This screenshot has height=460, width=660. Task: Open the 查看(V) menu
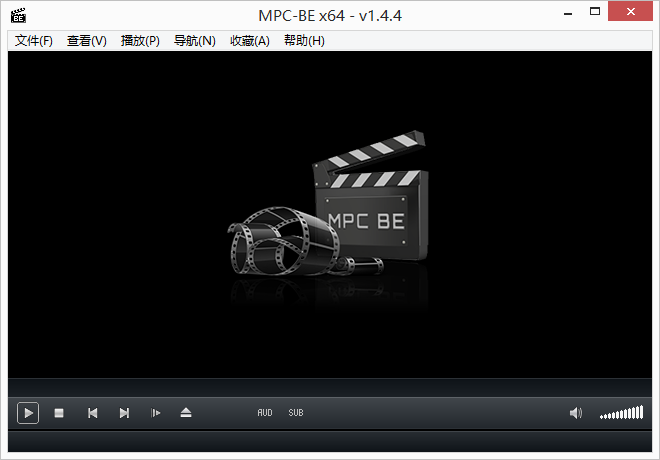[x=87, y=41]
